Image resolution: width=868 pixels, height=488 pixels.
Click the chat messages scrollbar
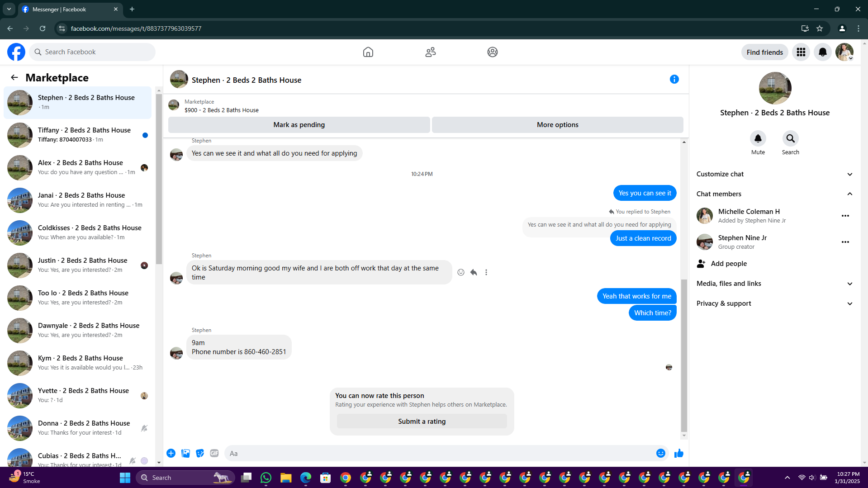(x=684, y=355)
